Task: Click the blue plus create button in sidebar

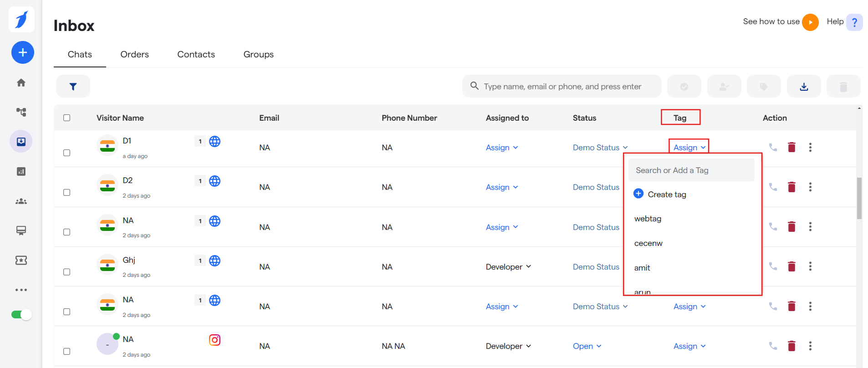Action: click(x=23, y=52)
